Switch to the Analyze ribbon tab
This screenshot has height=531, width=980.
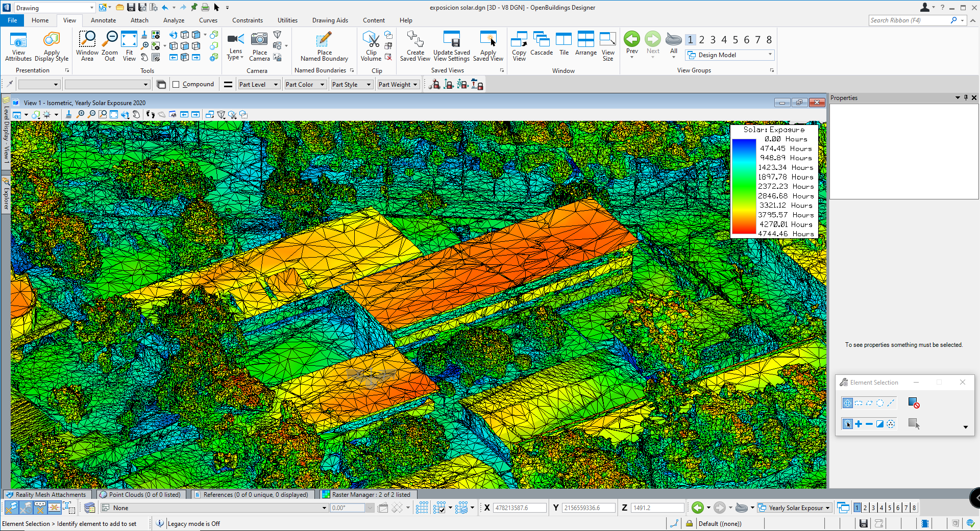(x=174, y=20)
